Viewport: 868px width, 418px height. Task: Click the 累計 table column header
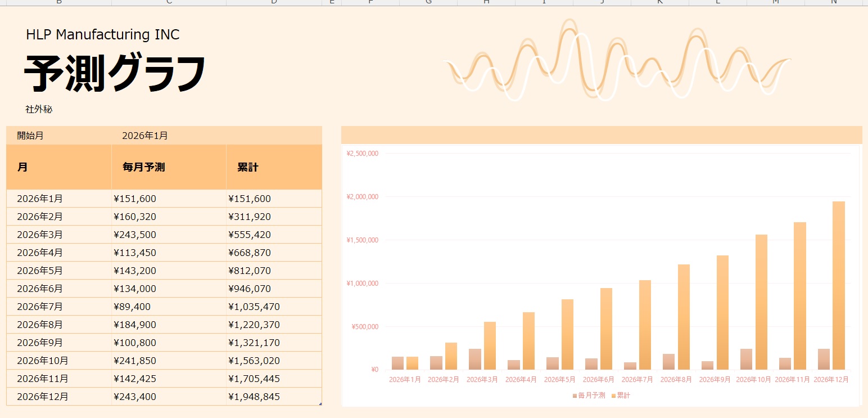click(x=247, y=167)
